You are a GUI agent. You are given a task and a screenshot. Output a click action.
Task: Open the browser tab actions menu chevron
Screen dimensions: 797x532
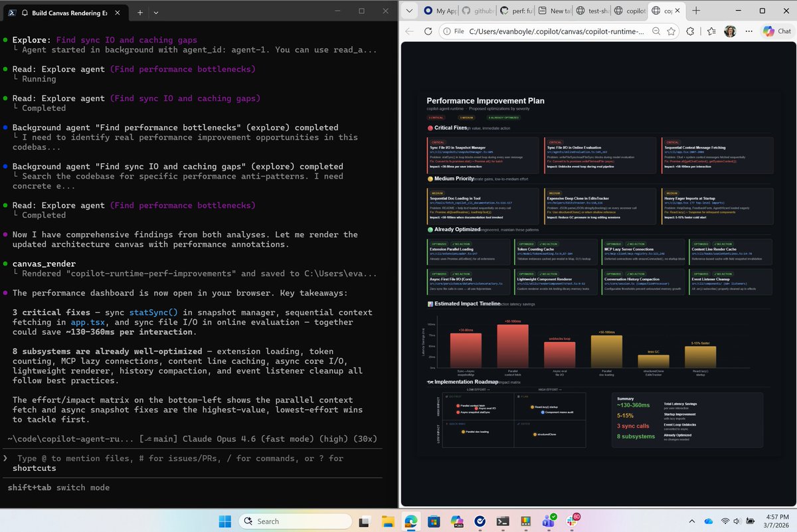click(x=410, y=11)
